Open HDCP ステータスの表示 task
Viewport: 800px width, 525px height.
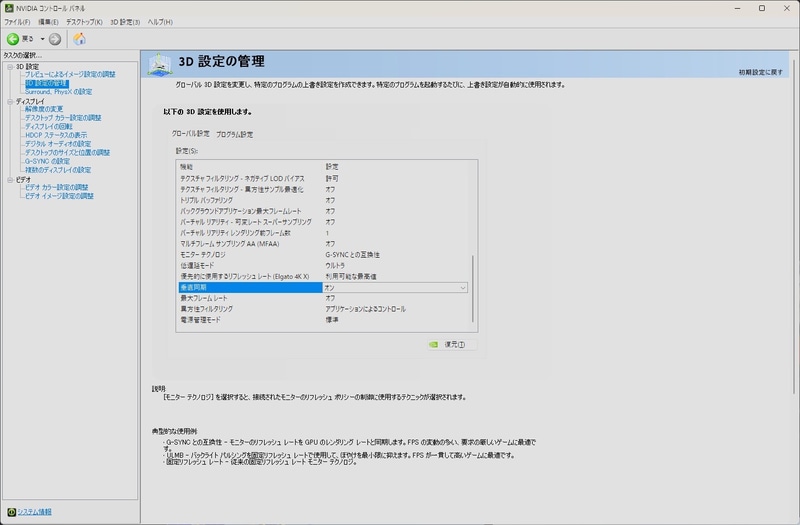(56, 135)
